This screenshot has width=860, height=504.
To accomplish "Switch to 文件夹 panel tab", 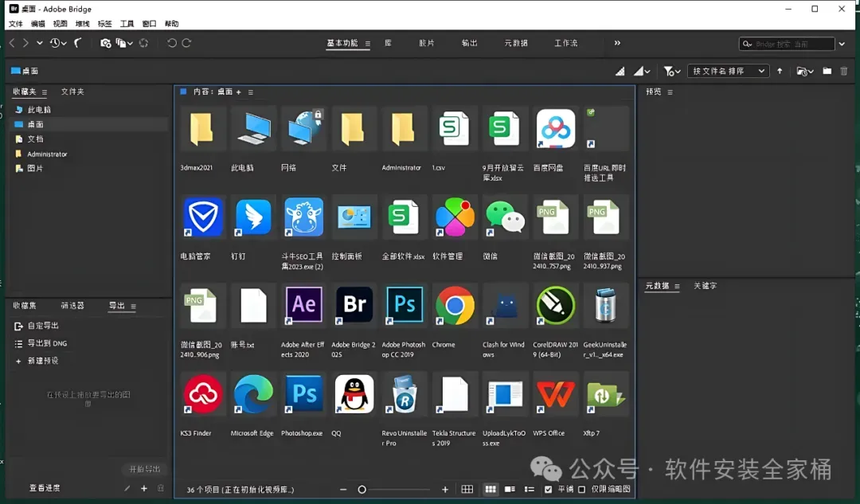I will [x=72, y=92].
